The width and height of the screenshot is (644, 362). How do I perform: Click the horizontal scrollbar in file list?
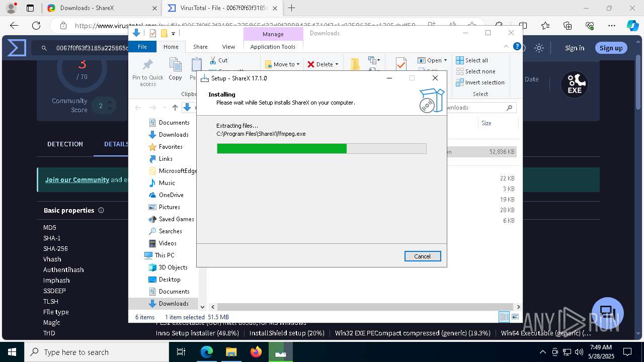tap(364, 307)
